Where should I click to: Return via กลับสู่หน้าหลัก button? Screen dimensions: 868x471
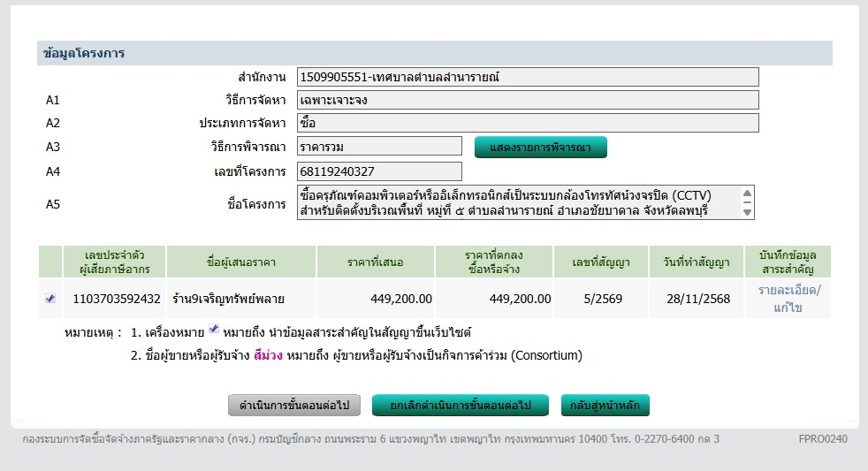point(605,406)
